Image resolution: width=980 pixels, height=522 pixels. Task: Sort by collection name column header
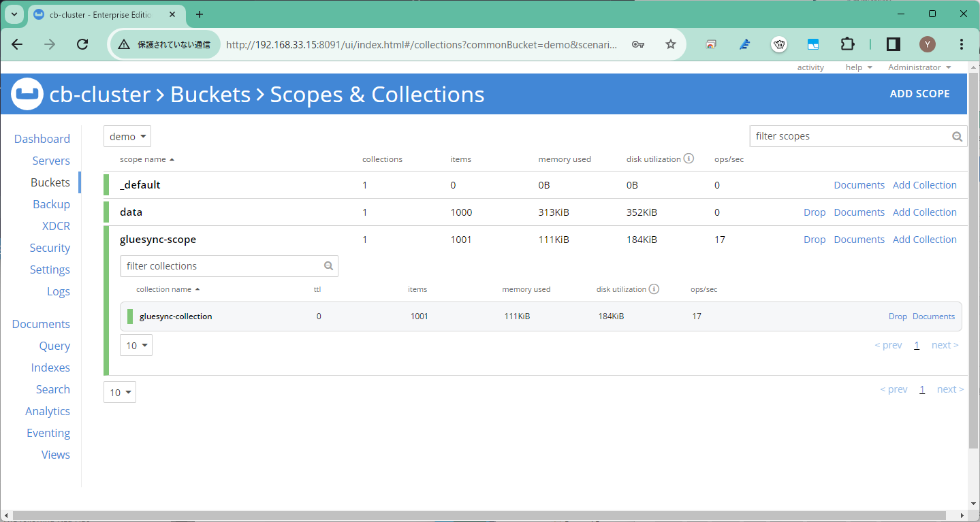(168, 289)
